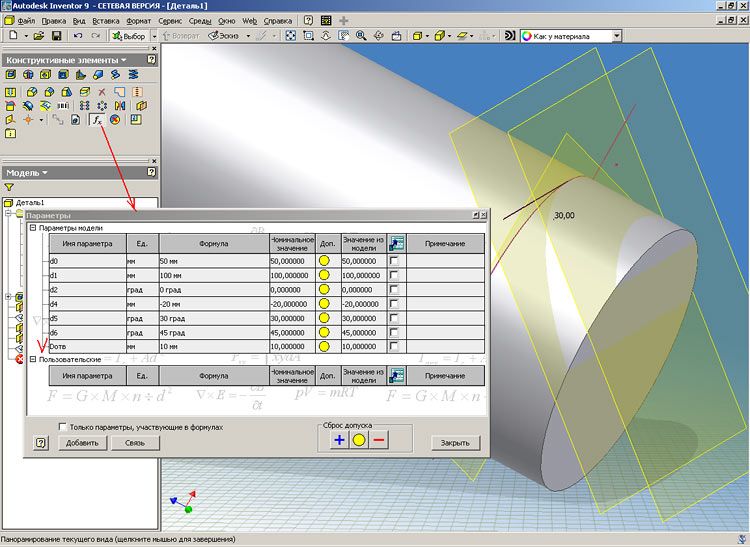The image size is (750, 547).
Task: Open the Эскиз dropdown arrow
Action: pos(248,36)
